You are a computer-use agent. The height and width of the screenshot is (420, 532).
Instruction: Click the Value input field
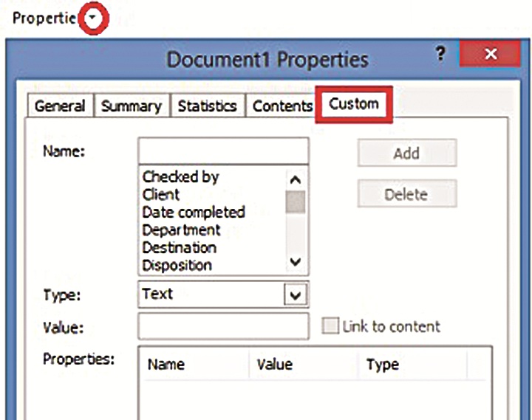[x=223, y=326]
